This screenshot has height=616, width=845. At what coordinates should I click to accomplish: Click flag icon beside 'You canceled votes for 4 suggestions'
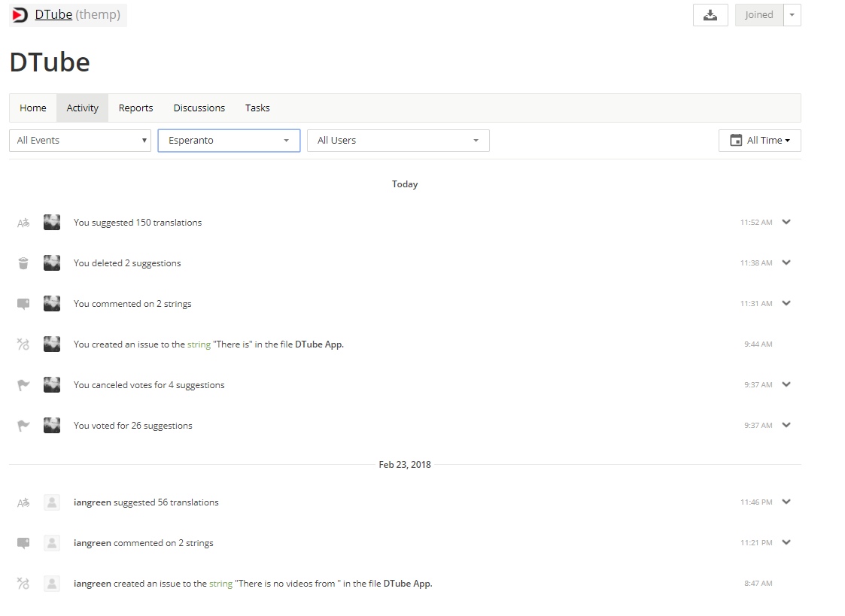23,385
